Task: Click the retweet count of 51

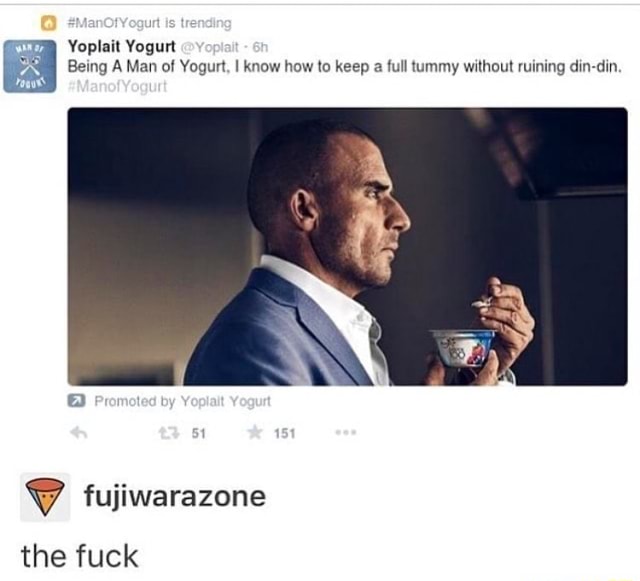Action: click(198, 433)
